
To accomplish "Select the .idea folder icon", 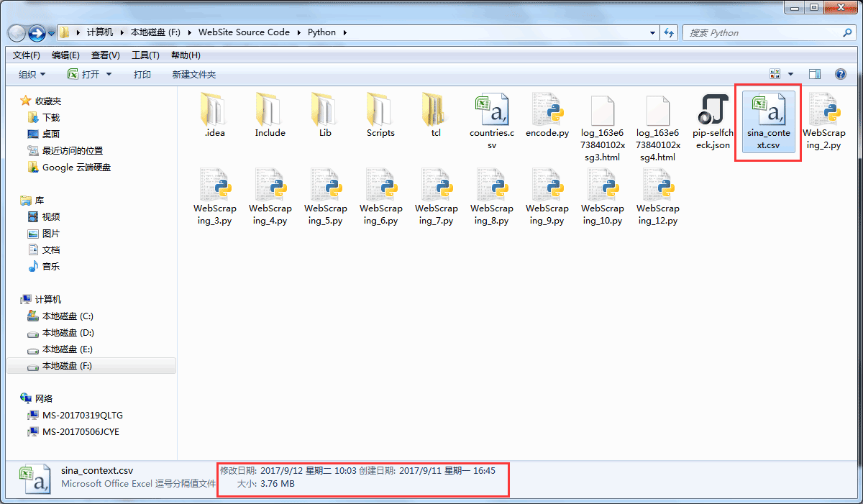I will point(215,110).
